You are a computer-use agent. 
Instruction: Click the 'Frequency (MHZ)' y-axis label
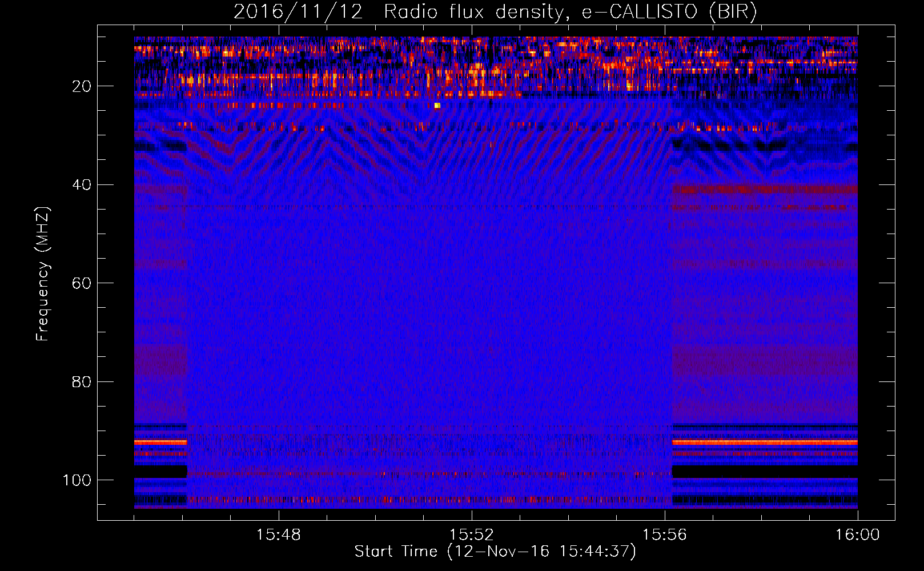tap(43, 274)
